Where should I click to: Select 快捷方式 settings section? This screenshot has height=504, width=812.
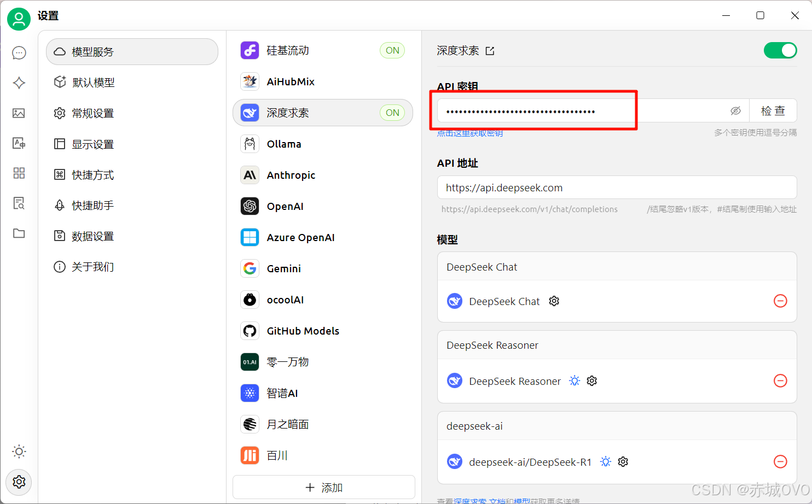coord(132,175)
